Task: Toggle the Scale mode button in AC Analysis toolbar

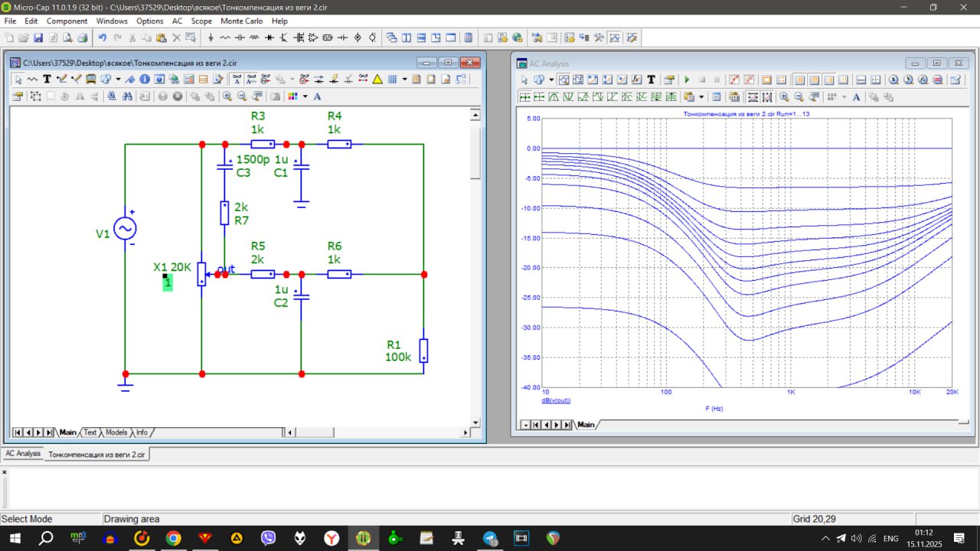Action: (x=566, y=80)
